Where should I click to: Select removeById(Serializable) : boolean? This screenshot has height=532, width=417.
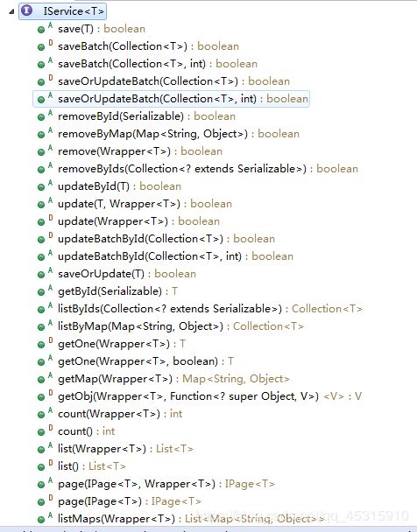tap(146, 116)
